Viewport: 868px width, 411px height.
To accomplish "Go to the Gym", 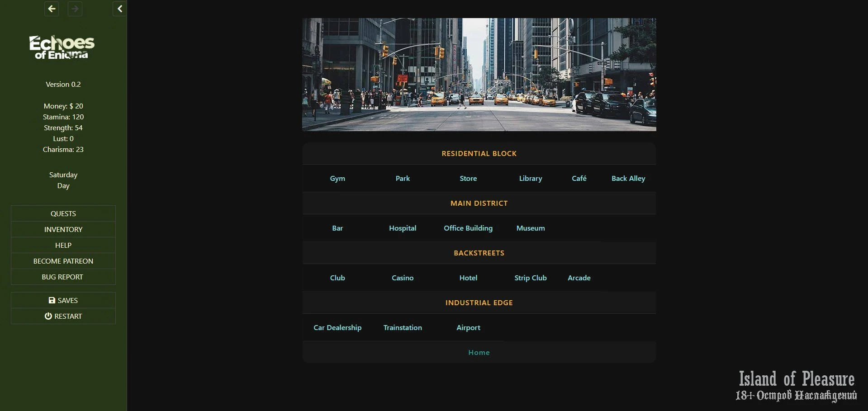I will click(x=337, y=178).
